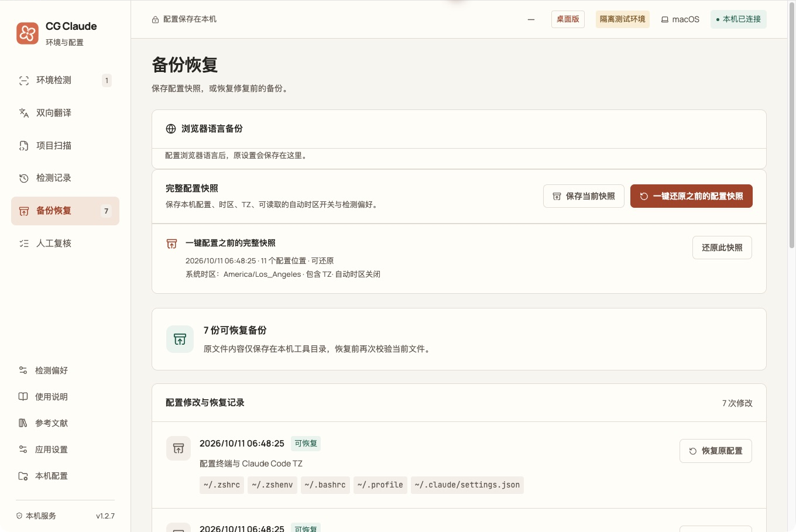796x532 pixels.
Task: Click the macOS label in top bar
Action: 686,19
